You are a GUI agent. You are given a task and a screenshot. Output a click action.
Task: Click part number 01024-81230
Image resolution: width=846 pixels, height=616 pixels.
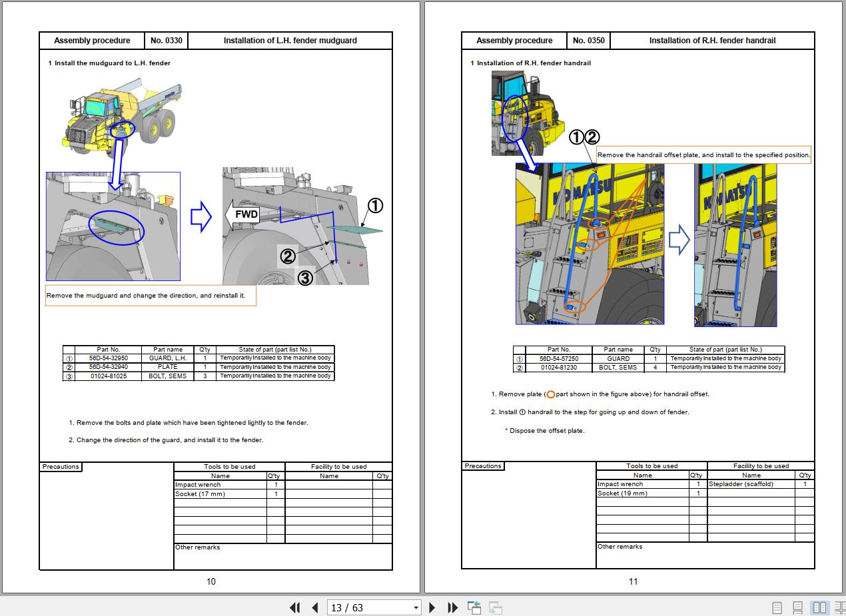[559, 368]
